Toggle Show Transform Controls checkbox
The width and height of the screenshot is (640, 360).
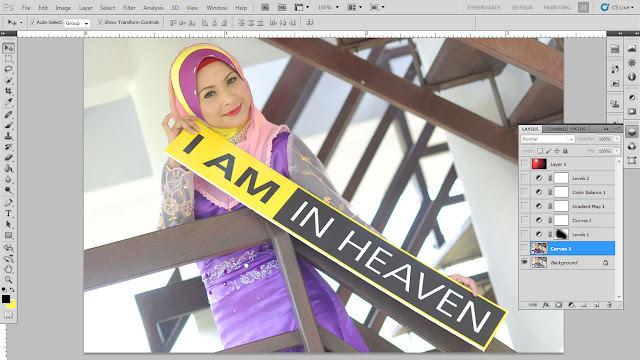coord(100,22)
